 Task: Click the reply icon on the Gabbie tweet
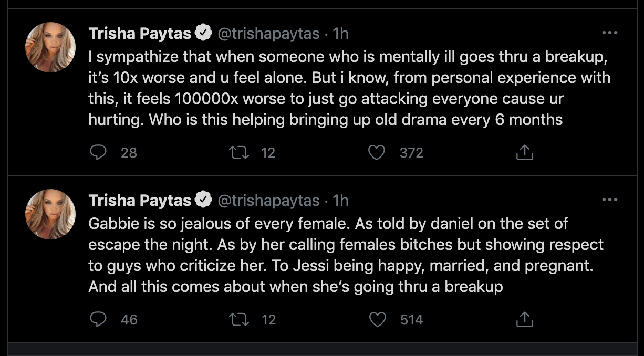(x=99, y=319)
